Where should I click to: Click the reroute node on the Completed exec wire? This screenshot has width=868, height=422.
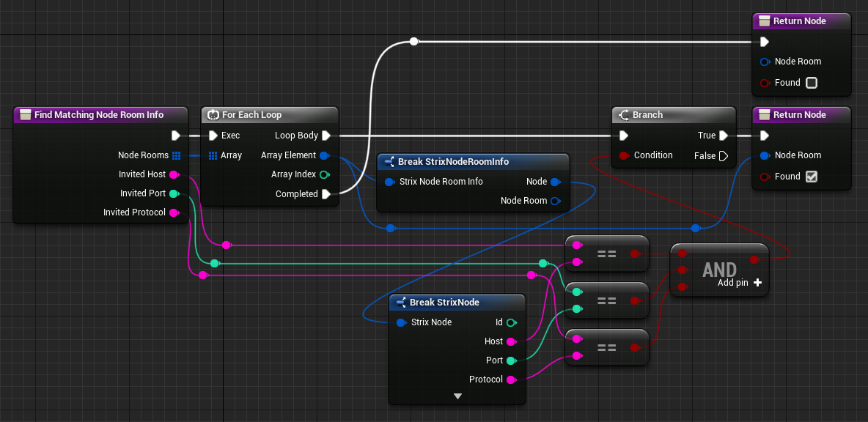coord(413,42)
